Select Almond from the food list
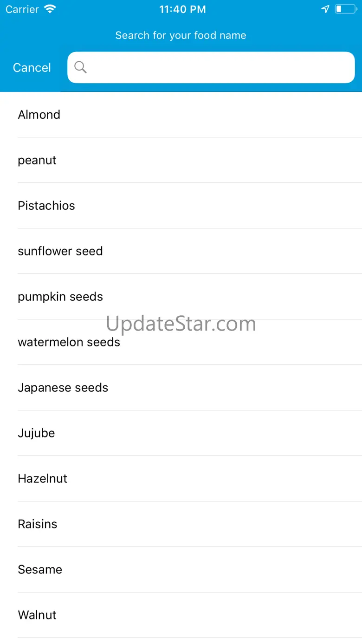 click(x=39, y=115)
